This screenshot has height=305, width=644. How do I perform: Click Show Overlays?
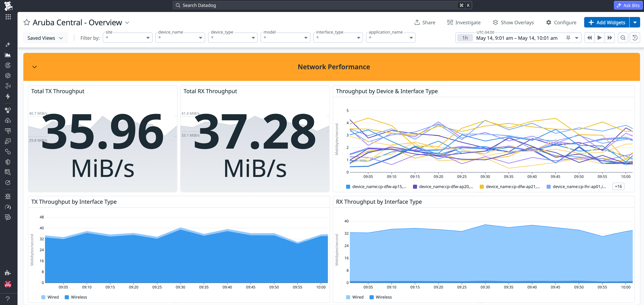click(x=513, y=23)
